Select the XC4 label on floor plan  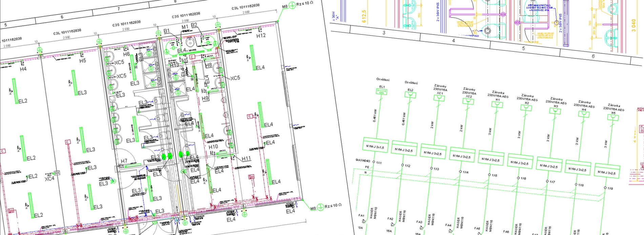tap(49, 178)
